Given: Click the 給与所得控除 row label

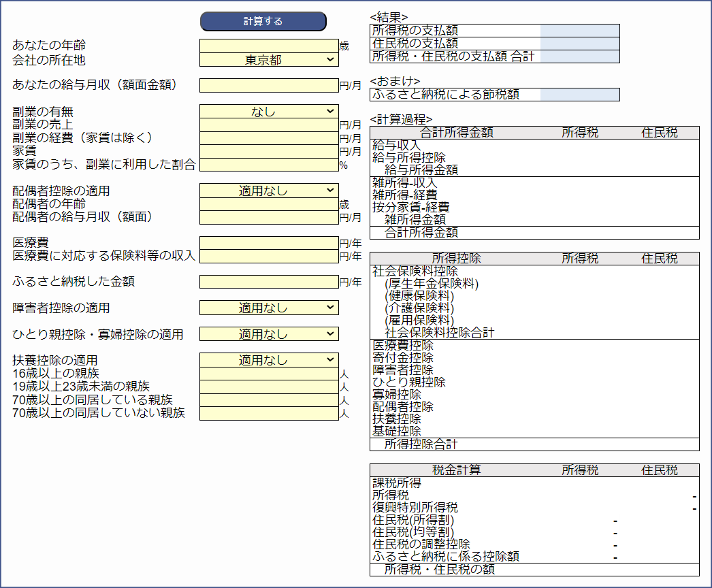Looking at the screenshot, I should (x=409, y=158).
